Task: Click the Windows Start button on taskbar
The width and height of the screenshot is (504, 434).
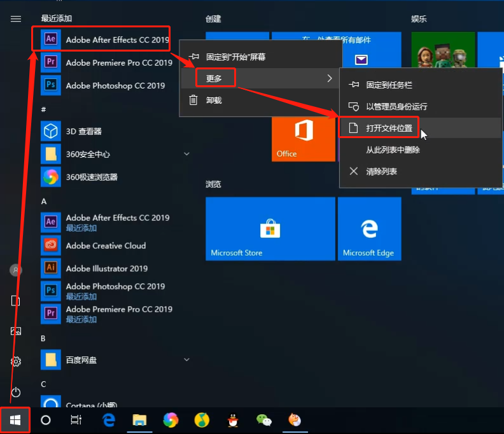Action: 15,420
